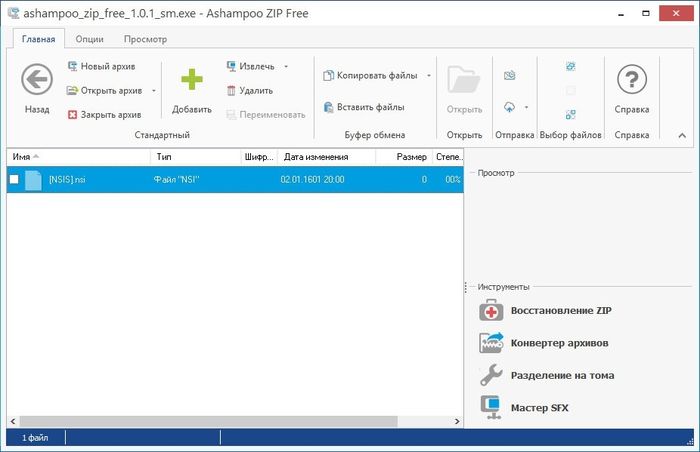700x452 pixels.
Task: Open the Разделение на тома tool
Action: pyautogui.click(x=490, y=375)
